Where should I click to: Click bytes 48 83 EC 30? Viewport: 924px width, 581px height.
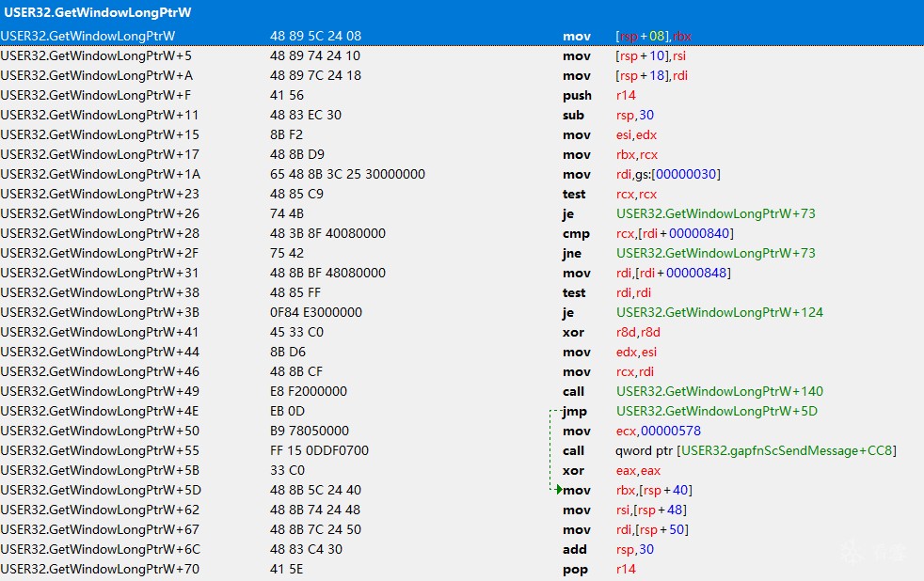305,115
